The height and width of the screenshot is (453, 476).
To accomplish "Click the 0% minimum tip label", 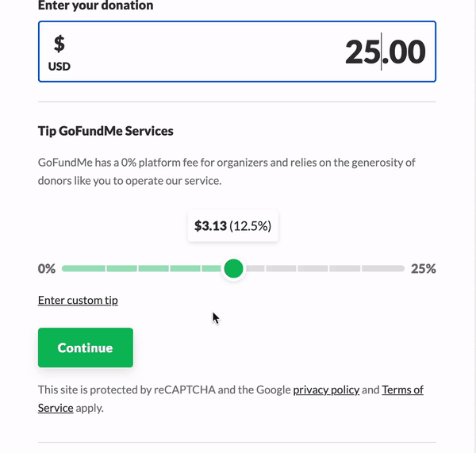I will point(47,269).
